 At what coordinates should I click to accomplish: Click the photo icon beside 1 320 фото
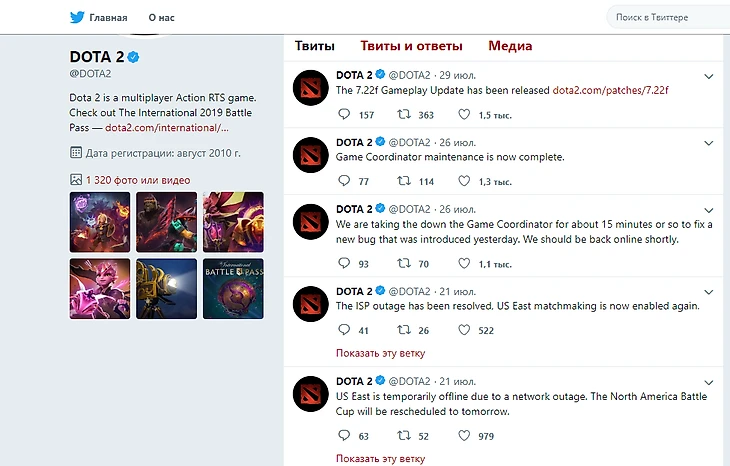[x=76, y=180]
